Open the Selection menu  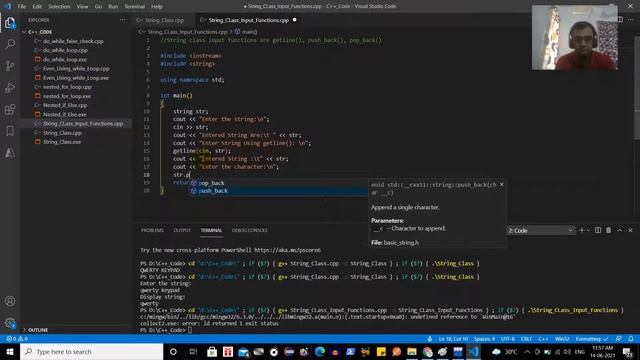click(59, 6)
